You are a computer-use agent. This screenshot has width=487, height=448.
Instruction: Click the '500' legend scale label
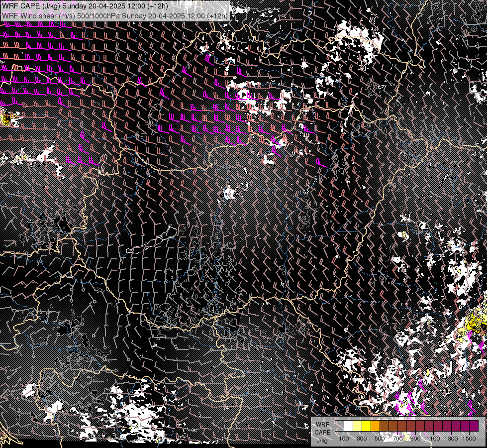380,439
